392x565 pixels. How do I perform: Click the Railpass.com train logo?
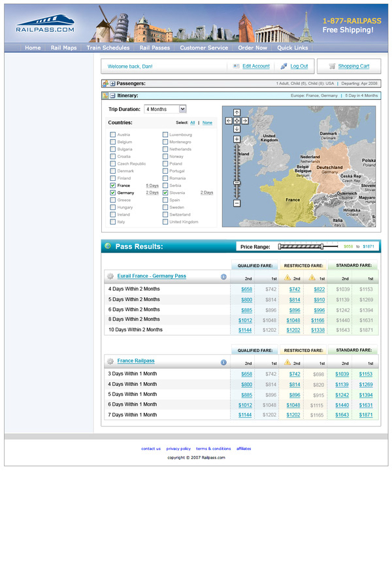[45, 24]
